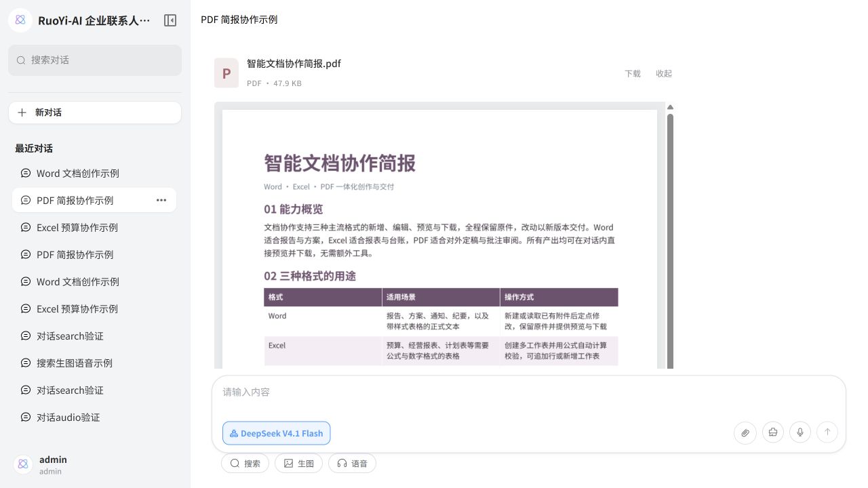
Task: Click the search magnifier icon in sidebar
Action: click(21, 60)
